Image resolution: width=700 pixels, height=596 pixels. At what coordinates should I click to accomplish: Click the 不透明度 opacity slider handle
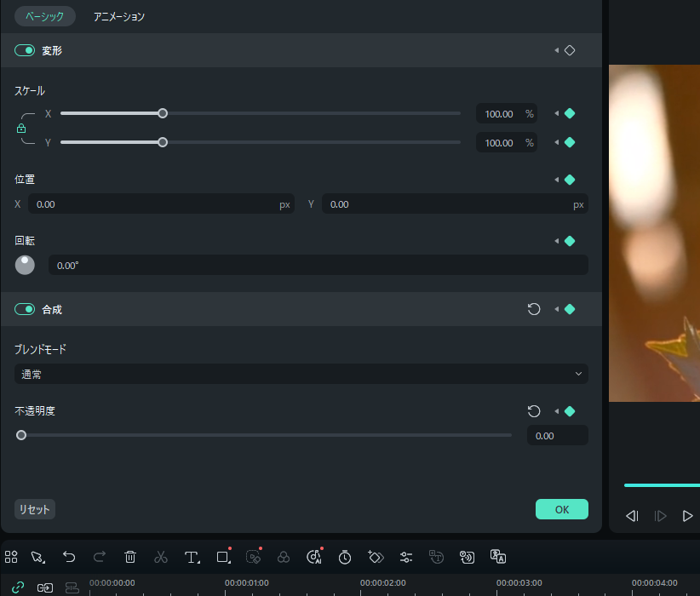coord(21,435)
